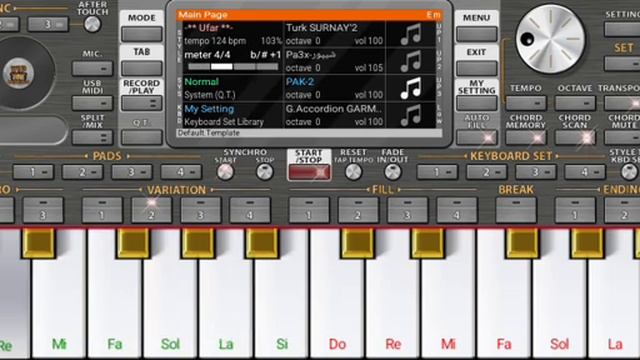Trigger Ending 1
The height and width of the screenshot is (360, 640).
click(575, 210)
